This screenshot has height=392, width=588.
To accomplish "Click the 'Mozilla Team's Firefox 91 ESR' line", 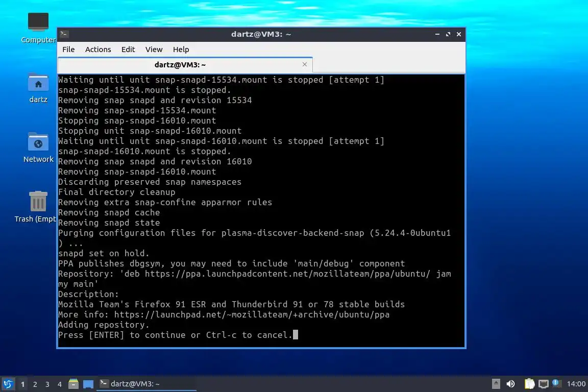I will 231,304.
